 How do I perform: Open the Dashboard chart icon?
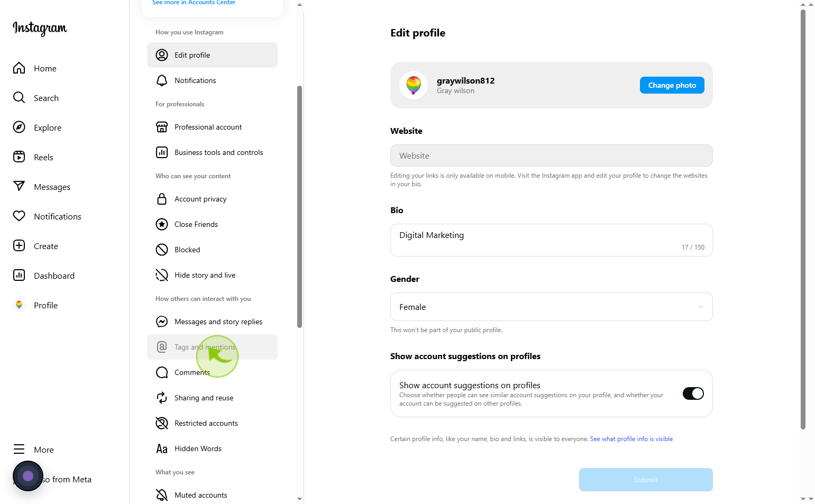click(19, 275)
